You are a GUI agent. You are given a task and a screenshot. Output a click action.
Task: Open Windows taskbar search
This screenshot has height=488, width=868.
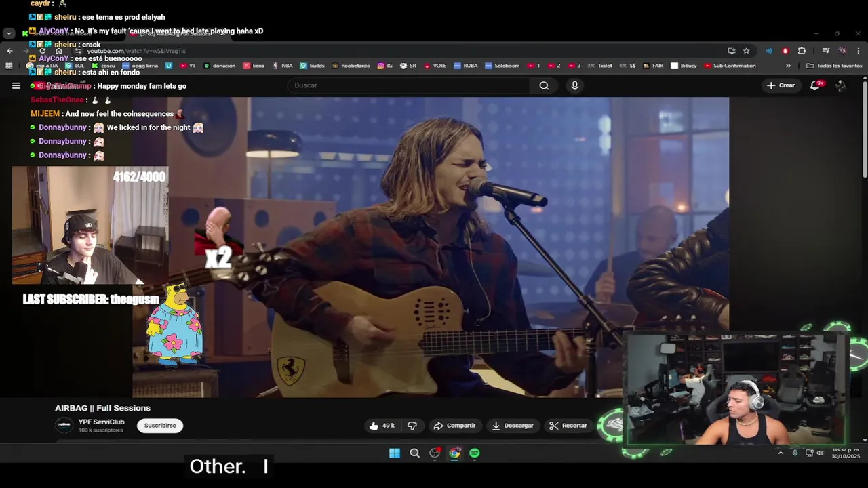414,453
